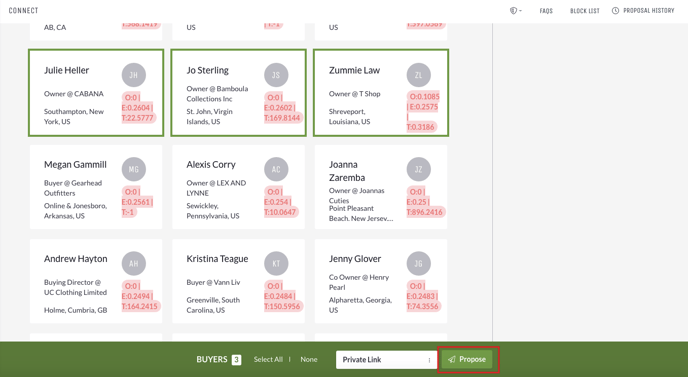This screenshot has height=377, width=688.
Task: Open the Private Link dropdown
Action: [386, 359]
